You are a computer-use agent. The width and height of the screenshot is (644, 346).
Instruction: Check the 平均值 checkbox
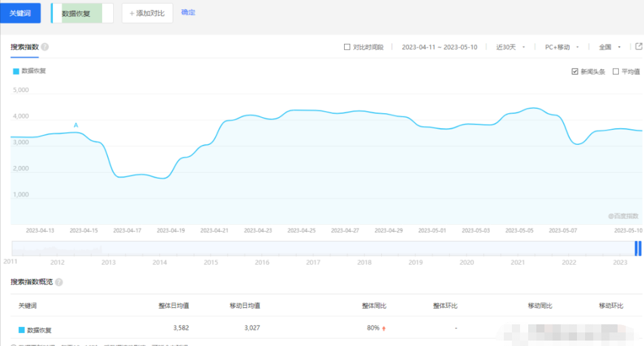[616, 71]
